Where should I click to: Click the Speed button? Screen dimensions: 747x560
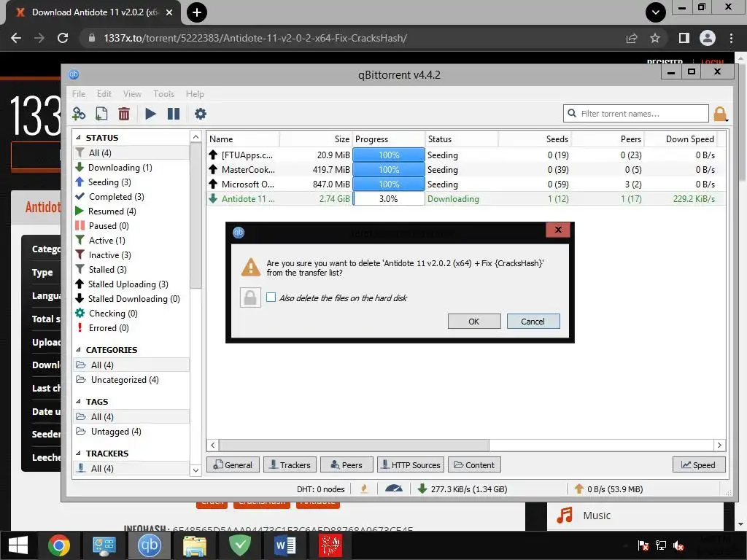click(699, 464)
